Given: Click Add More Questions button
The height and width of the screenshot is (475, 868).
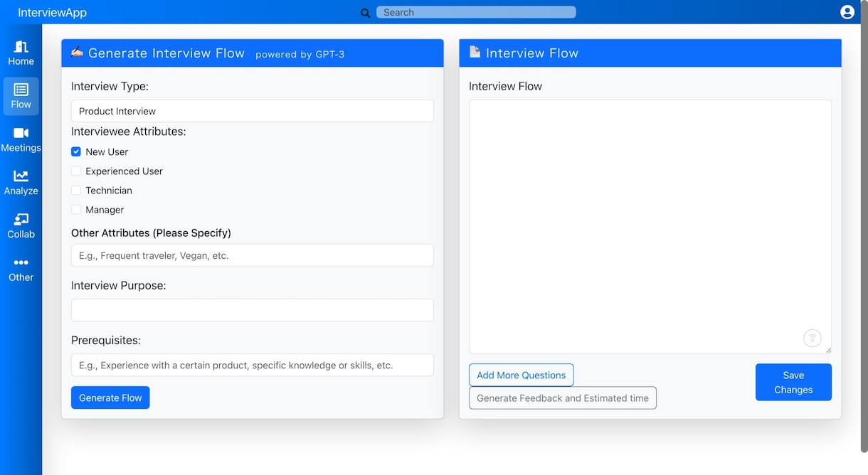Looking at the screenshot, I should pyautogui.click(x=521, y=375).
